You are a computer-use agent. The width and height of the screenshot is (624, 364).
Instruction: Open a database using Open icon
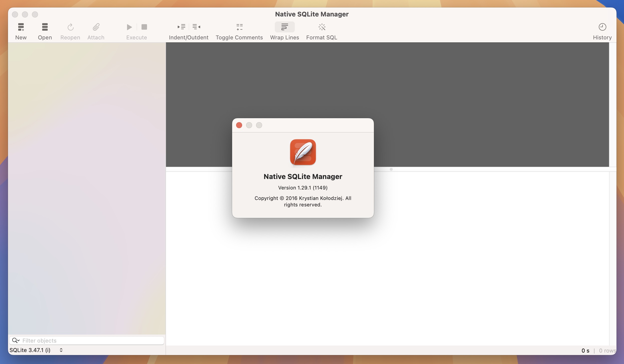pos(45,27)
